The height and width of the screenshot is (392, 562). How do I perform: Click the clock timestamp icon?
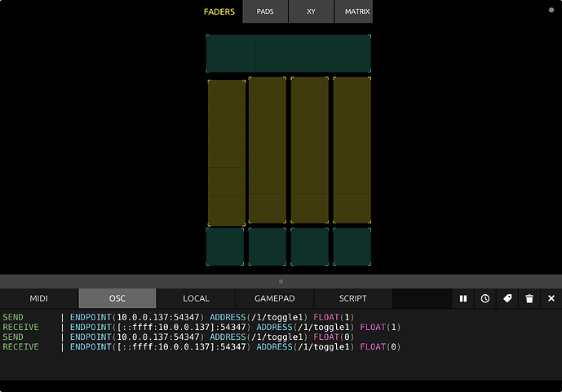[x=485, y=299]
